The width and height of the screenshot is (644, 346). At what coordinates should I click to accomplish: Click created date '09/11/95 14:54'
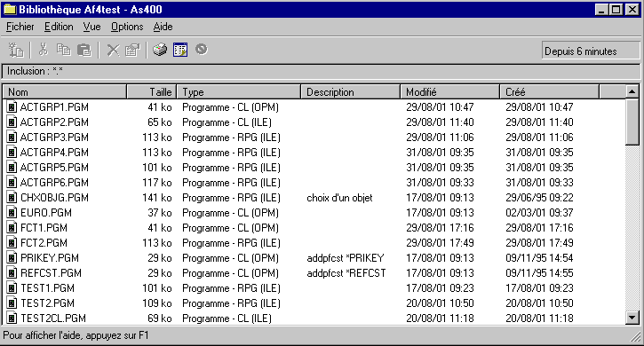[x=539, y=258]
